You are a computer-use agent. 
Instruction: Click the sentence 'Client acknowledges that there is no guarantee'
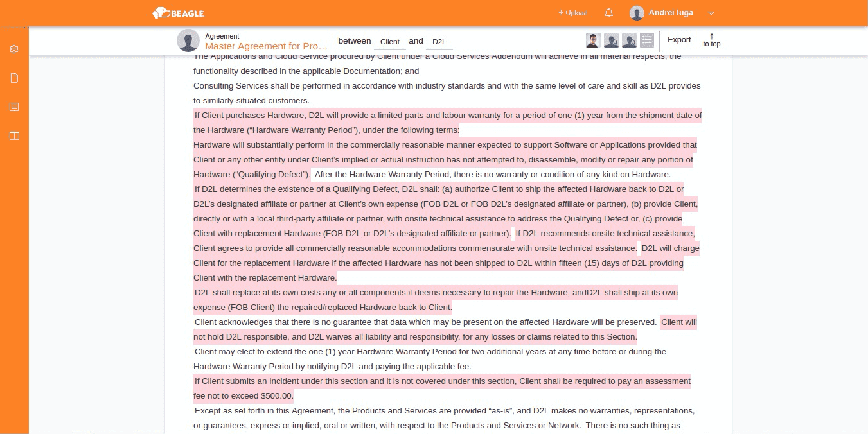tap(425, 322)
